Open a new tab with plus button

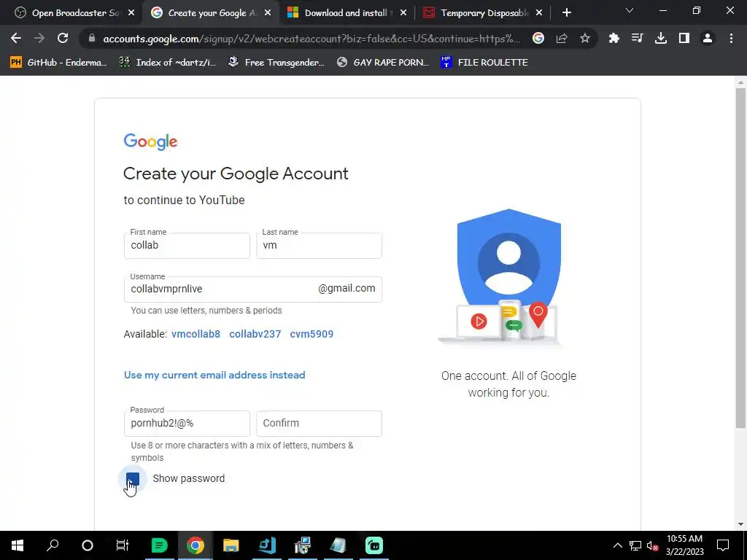(566, 13)
